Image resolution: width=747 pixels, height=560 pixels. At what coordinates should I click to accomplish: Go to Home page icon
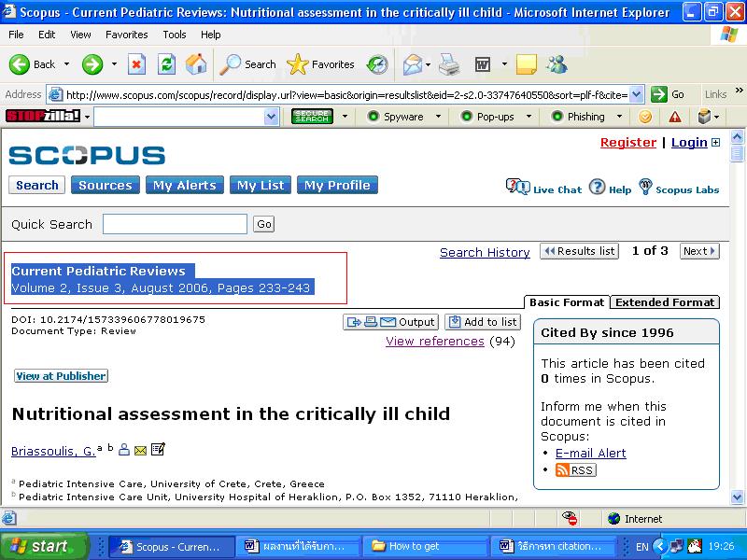point(196,64)
